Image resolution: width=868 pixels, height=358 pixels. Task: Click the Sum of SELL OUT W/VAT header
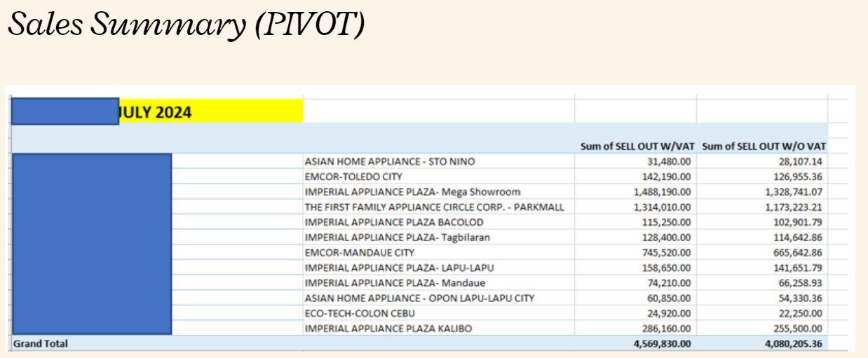tap(637, 146)
